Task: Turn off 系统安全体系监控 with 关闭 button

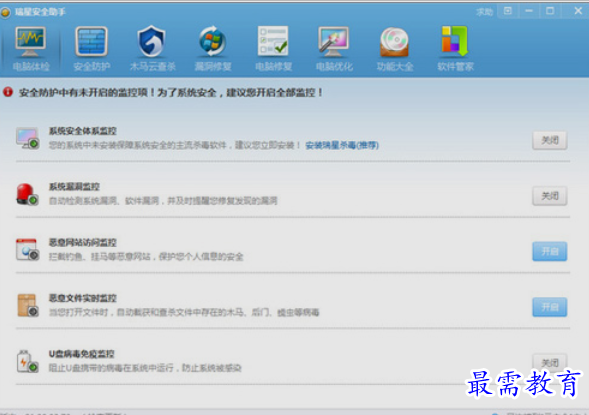Action: [x=550, y=140]
